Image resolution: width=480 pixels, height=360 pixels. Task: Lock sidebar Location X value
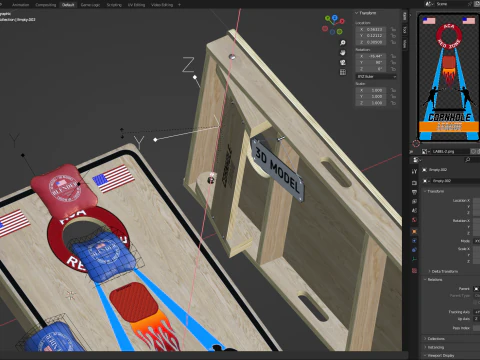[x=393, y=29]
